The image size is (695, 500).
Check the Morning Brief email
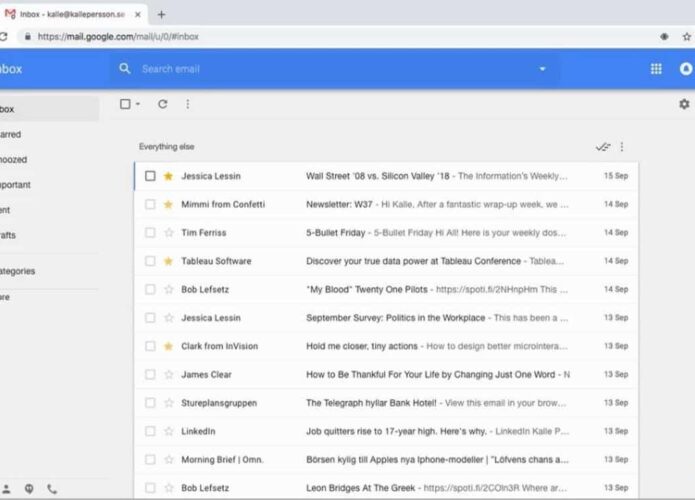click(150, 460)
